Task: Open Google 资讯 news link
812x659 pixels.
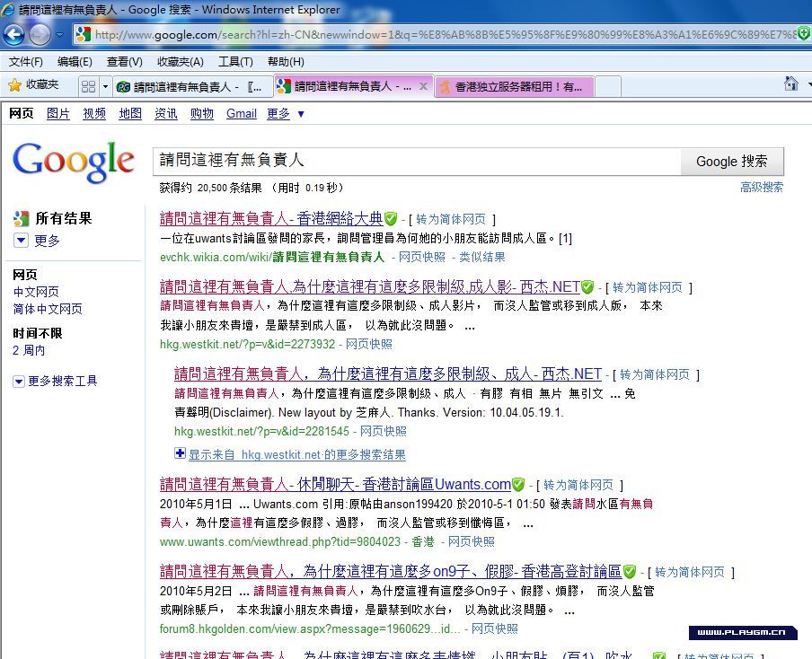Action: (x=165, y=113)
